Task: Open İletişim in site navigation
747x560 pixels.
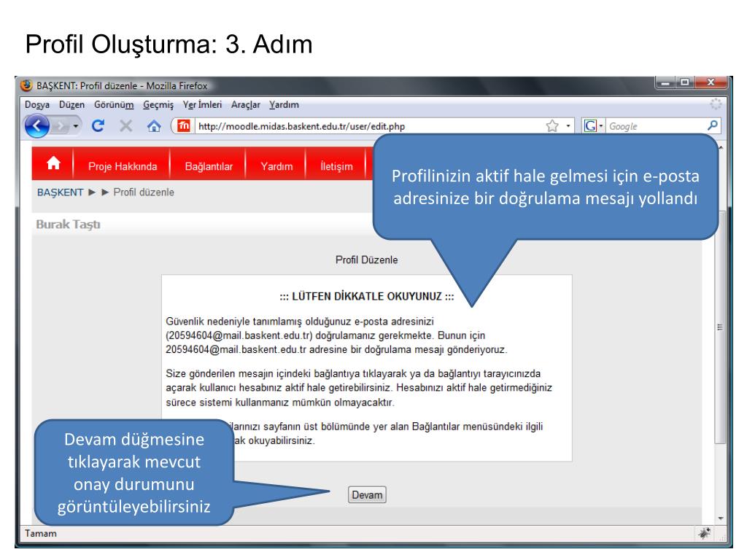Action: [336, 166]
